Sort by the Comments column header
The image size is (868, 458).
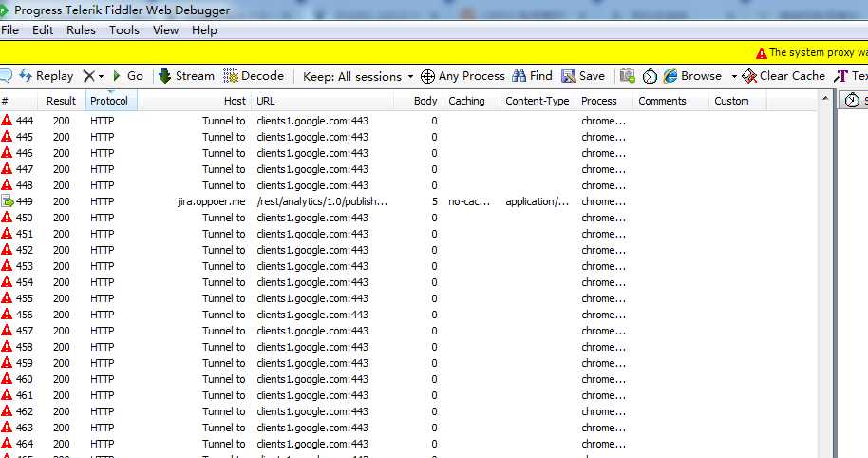coord(670,101)
